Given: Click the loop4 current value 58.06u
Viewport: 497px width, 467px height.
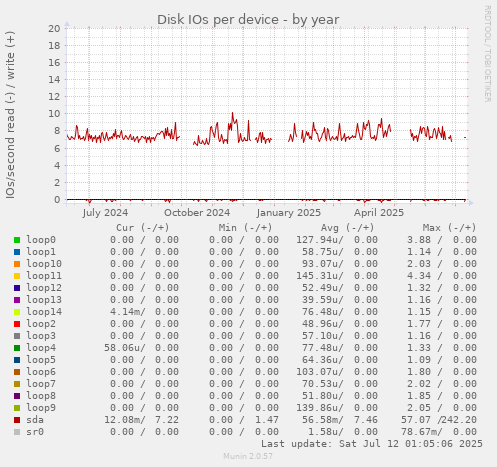Looking at the screenshot, I should click(x=122, y=348).
